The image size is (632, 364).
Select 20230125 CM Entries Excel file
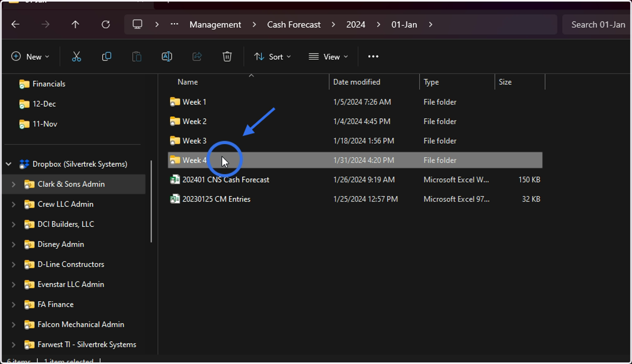tap(355, 199)
